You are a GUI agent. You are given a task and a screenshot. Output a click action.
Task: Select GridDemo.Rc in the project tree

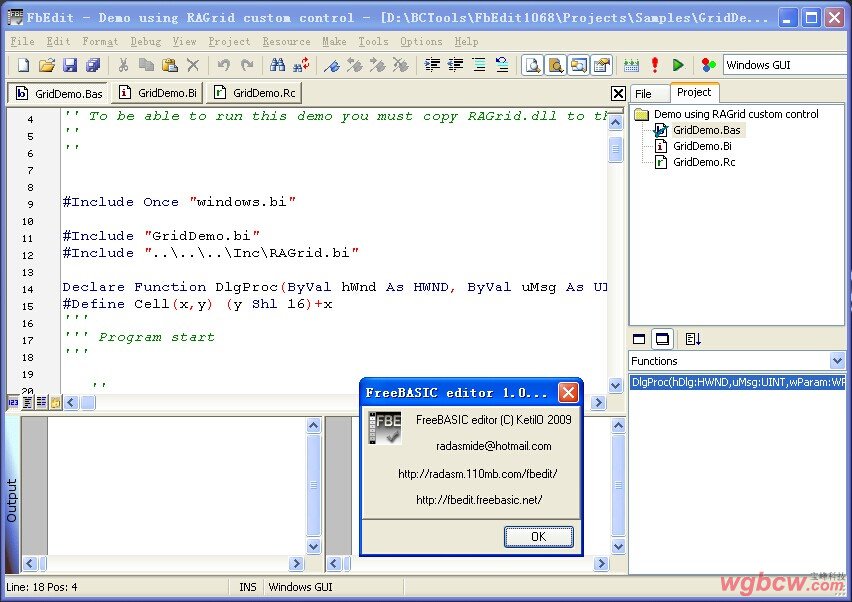704,162
